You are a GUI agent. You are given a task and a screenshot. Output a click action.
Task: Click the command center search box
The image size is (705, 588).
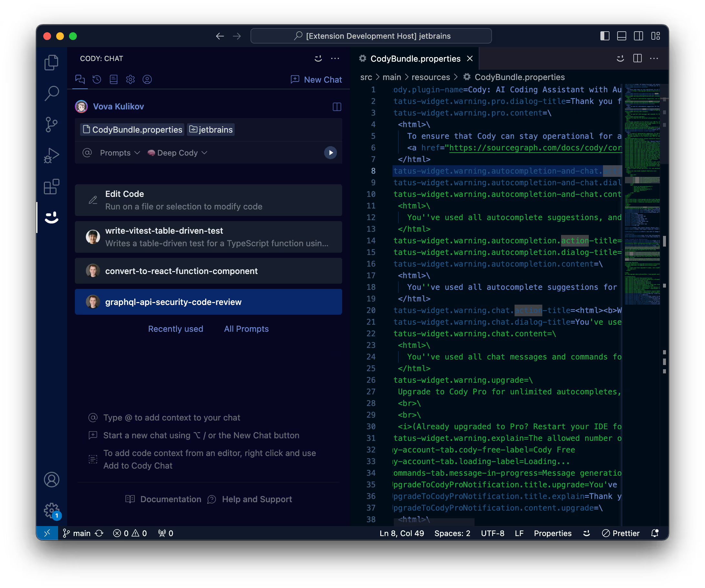tap(371, 36)
